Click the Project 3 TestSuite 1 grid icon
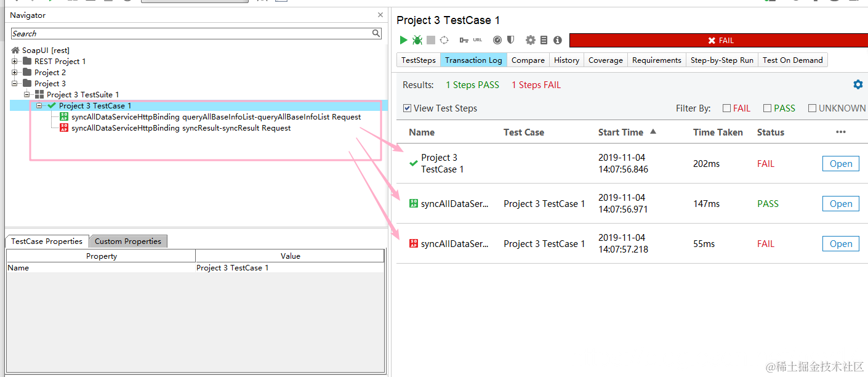868x377 pixels. pyautogui.click(x=39, y=94)
